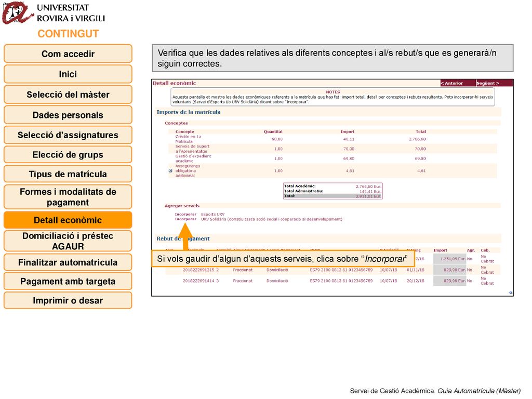Screen dimensions: 532x399
Task: Open 'Selecció del màster' section
Action: tap(68, 95)
